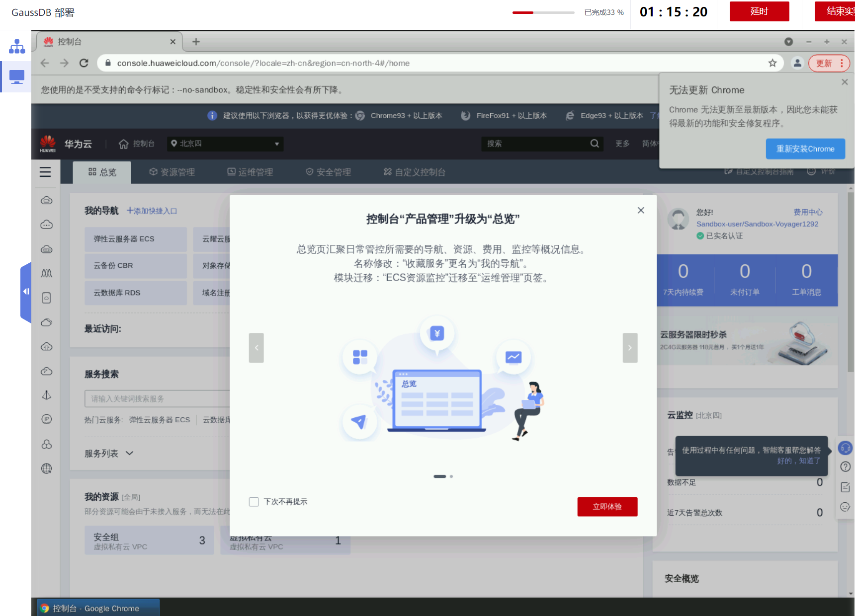Close the 总览 upgrade dialog
Image resolution: width=855 pixels, height=616 pixels.
[641, 210]
